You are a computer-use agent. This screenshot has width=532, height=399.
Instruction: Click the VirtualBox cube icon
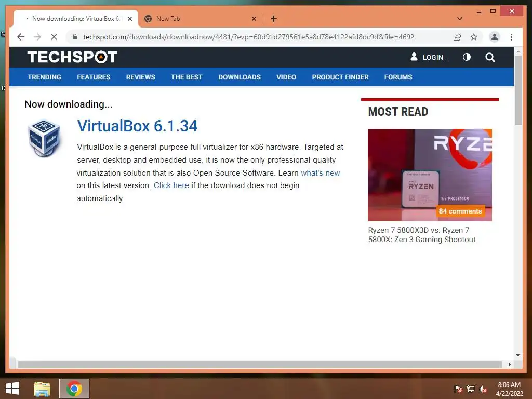coord(44,138)
